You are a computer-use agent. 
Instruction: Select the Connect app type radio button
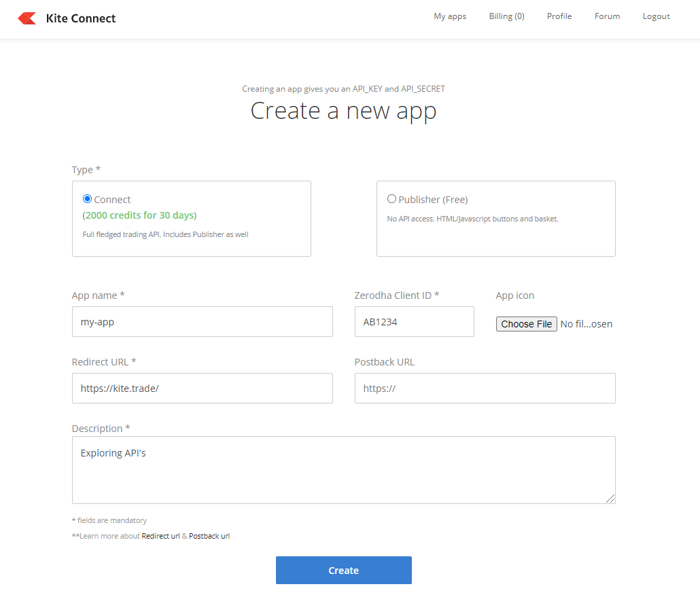(88, 199)
